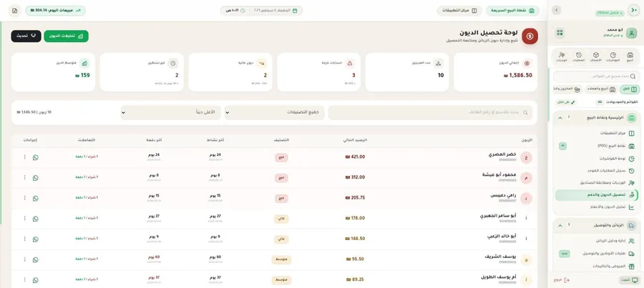Click the العمليات history shortcut icon

(579, 56)
